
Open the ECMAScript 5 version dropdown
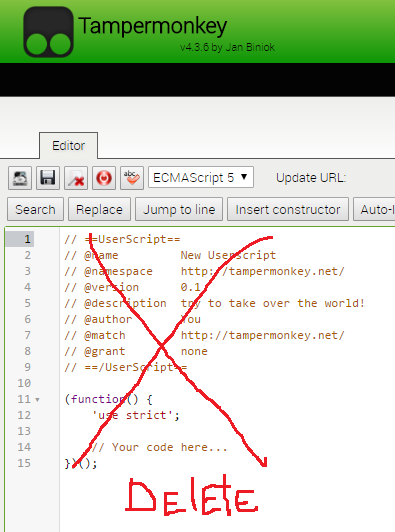[x=201, y=177]
